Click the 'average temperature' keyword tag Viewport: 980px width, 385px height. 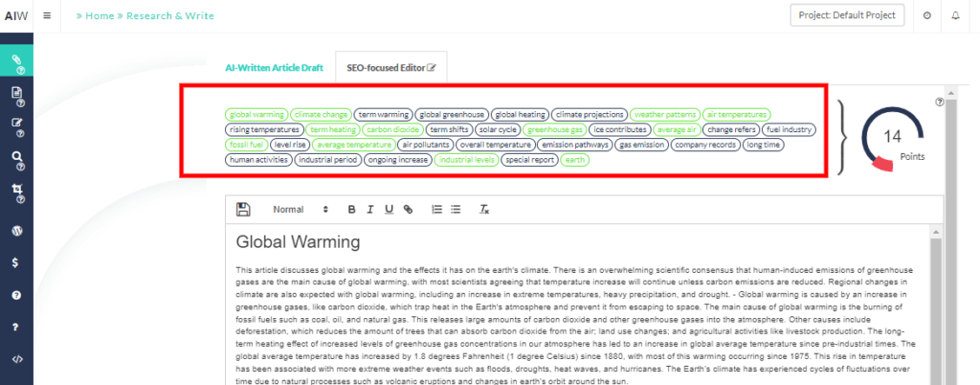(x=353, y=145)
